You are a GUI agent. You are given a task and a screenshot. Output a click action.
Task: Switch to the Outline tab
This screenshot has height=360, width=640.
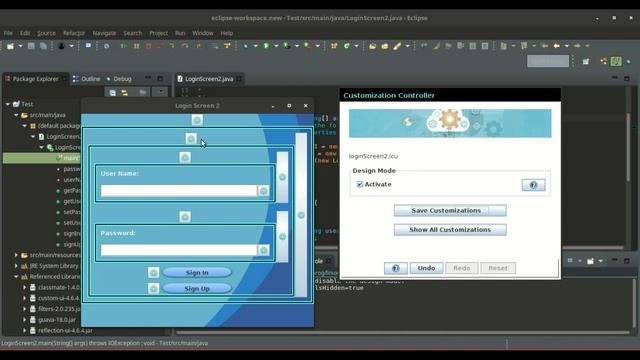click(x=87, y=79)
